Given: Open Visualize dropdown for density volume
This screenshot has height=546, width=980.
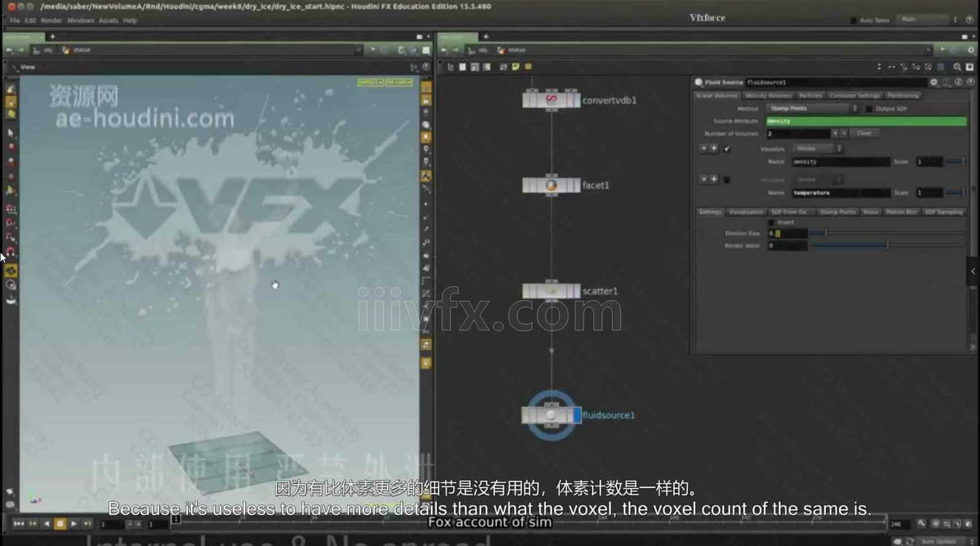Looking at the screenshot, I should pyautogui.click(x=817, y=149).
